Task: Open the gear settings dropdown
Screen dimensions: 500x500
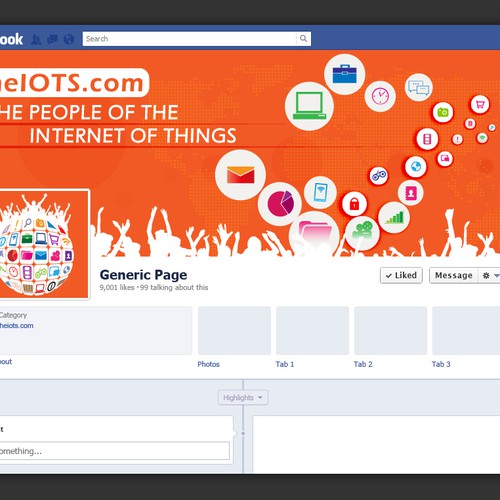Action: (x=490, y=275)
